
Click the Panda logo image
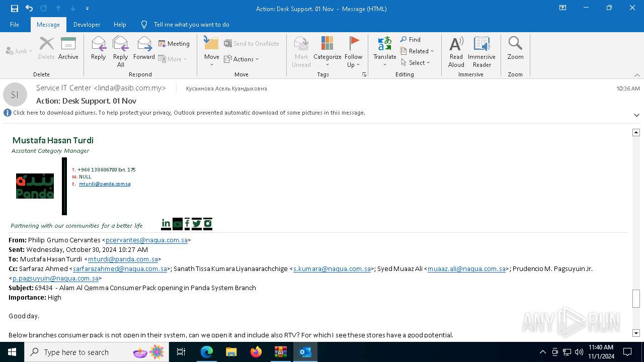[35, 186]
